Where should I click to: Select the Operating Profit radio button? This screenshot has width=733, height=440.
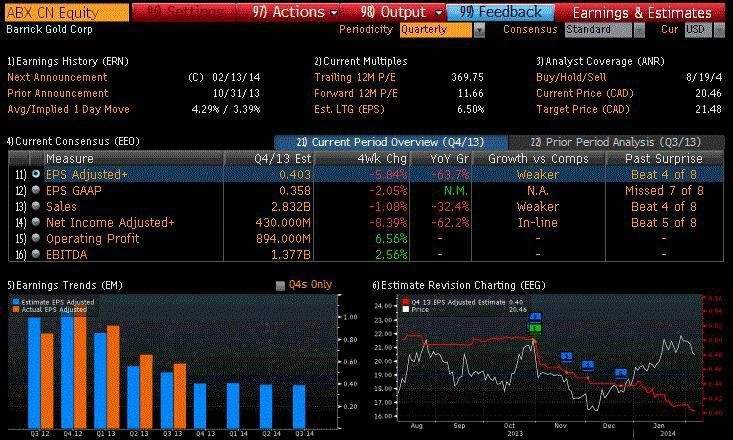point(36,238)
